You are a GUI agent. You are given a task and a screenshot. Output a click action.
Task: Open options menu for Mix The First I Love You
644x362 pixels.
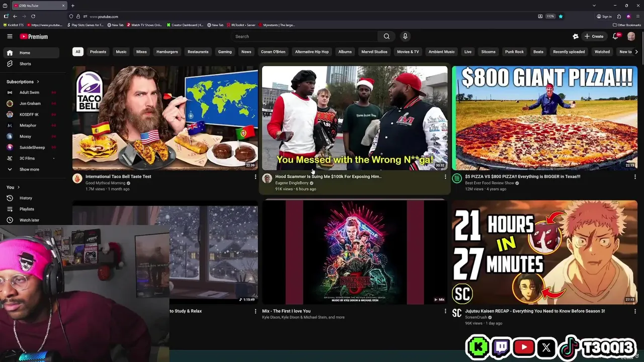[x=445, y=311]
